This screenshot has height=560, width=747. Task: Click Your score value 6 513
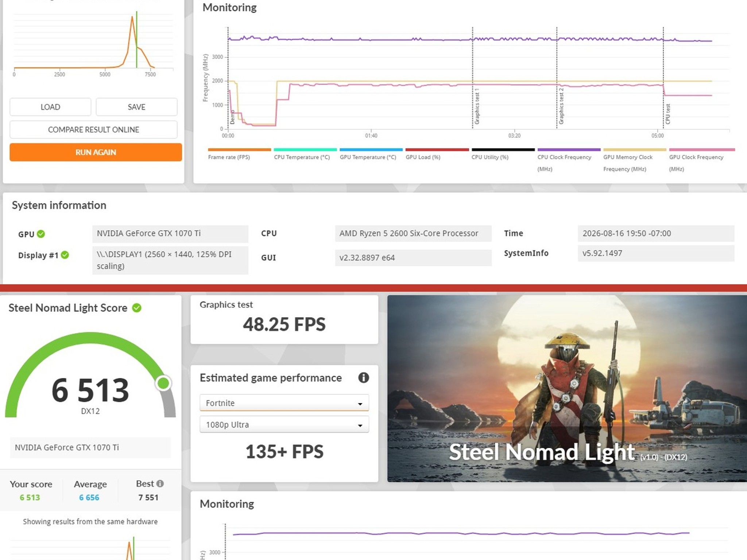[30, 498]
